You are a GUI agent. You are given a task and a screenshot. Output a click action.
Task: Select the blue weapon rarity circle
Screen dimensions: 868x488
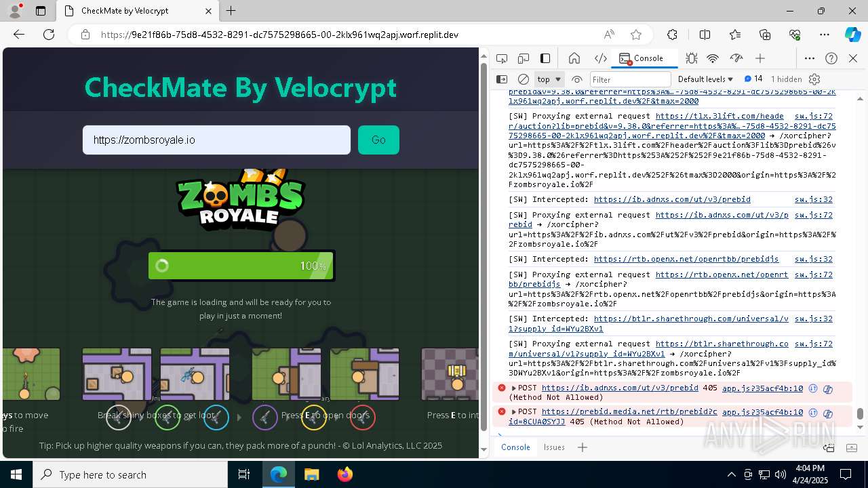(216, 417)
